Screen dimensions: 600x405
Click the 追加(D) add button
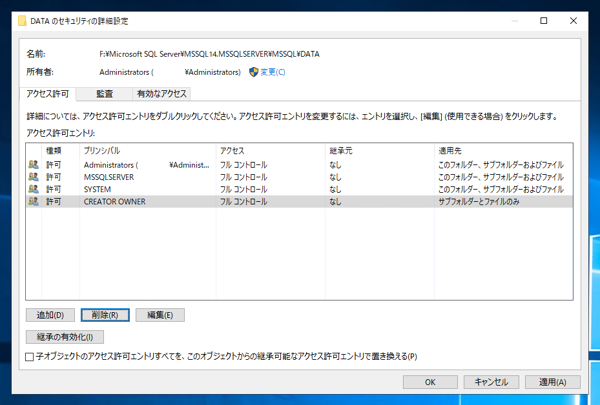pyautogui.click(x=50, y=315)
